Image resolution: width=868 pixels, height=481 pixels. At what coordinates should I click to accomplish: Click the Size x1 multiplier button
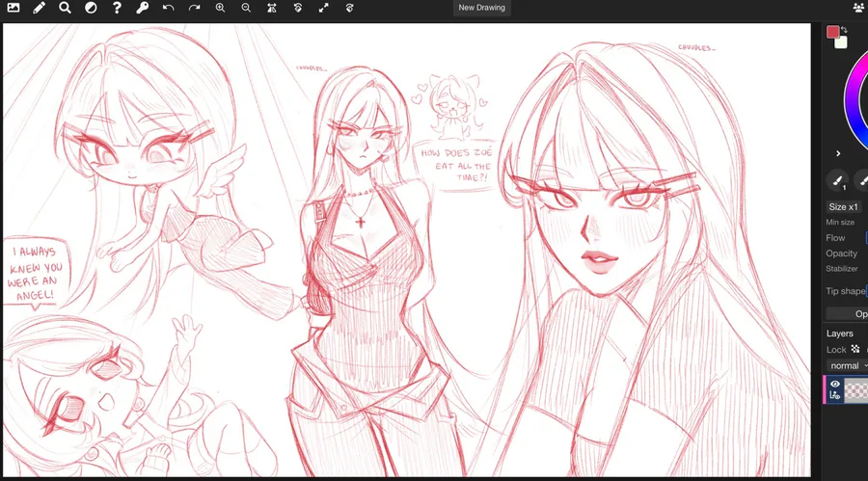[843, 206]
